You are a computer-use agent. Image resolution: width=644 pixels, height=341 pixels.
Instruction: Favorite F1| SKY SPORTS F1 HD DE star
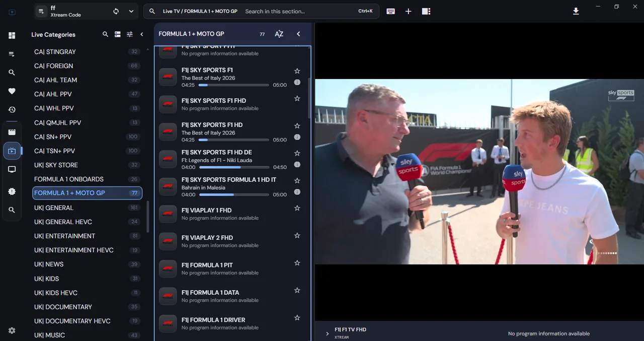[297, 153]
